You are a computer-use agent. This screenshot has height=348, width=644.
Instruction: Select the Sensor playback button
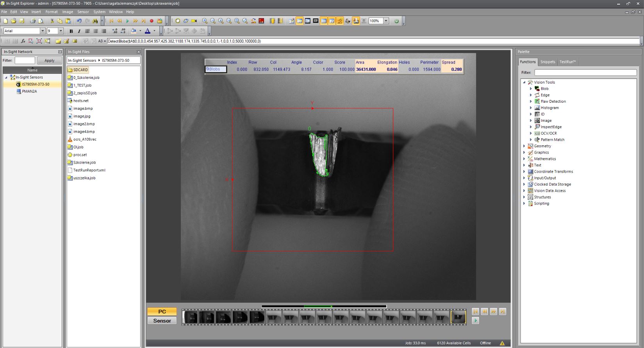[x=162, y=321]
